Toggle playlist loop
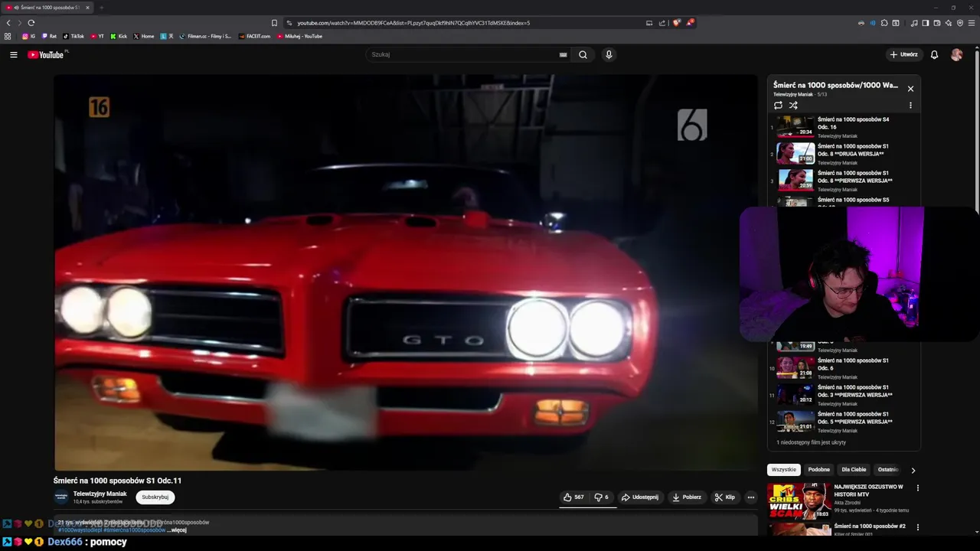This screenshot has height=551, width=980. [778, 106]
